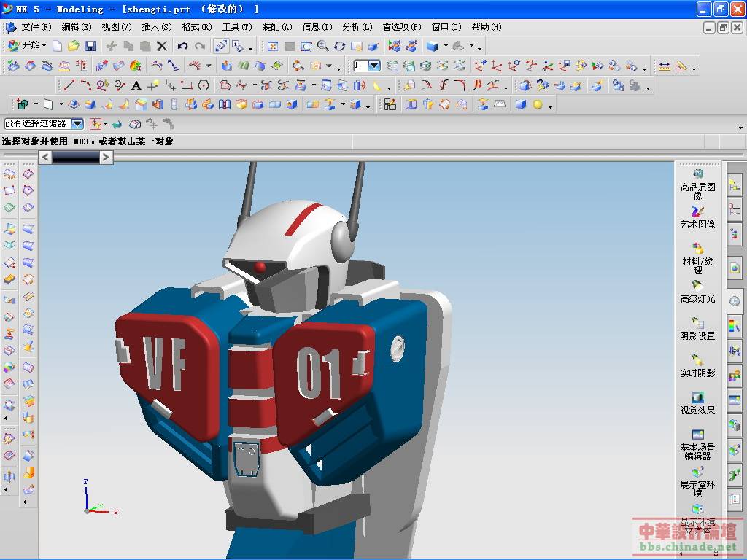Fit the view to the window

[273, 46]
